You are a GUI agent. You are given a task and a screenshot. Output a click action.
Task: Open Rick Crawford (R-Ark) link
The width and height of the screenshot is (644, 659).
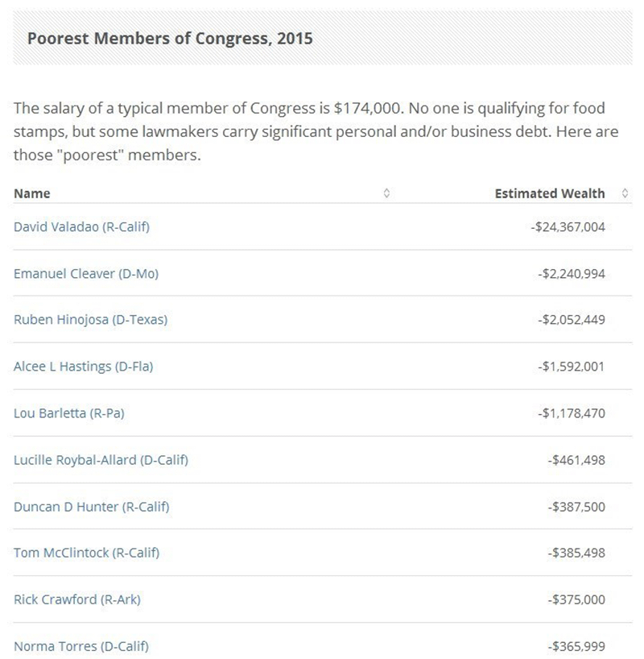pos(77,599)
